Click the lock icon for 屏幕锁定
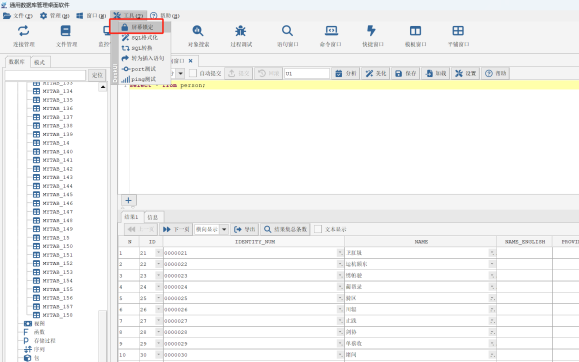This screenshot has height=362, width=579. tap(125, 27)
